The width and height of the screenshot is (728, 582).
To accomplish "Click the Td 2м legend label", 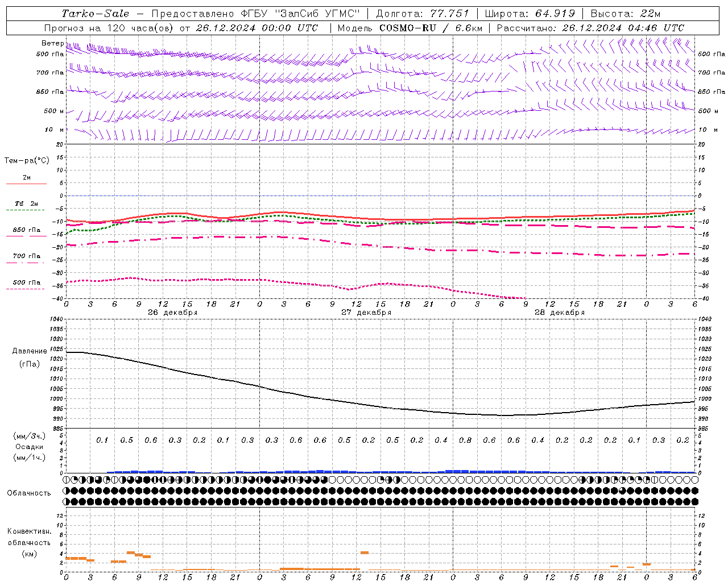I will tap(26, 203).
